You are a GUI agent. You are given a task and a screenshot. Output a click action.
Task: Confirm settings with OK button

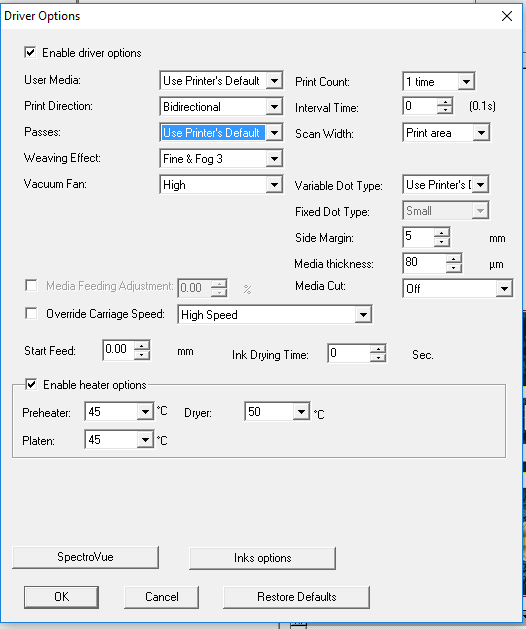(61, 597)
